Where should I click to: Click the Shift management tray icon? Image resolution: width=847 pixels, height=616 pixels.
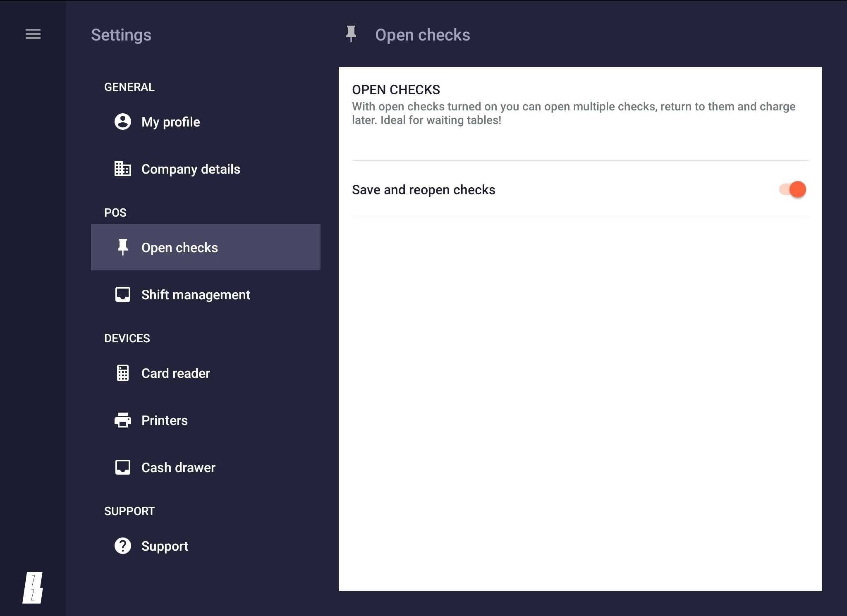(x=122, y=294)
